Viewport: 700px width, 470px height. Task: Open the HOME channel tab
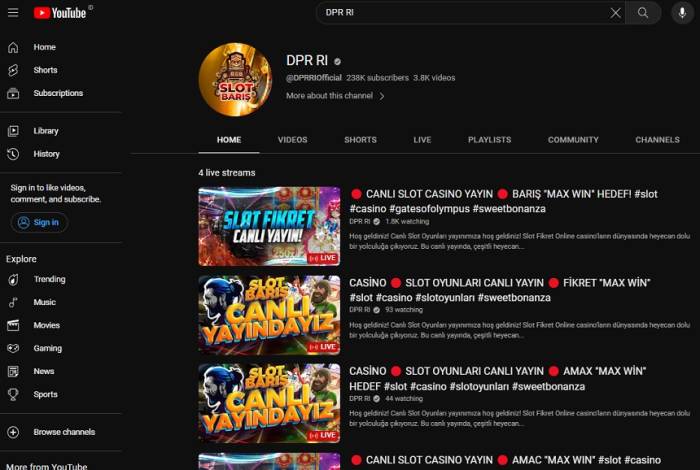tap(229, 140)
